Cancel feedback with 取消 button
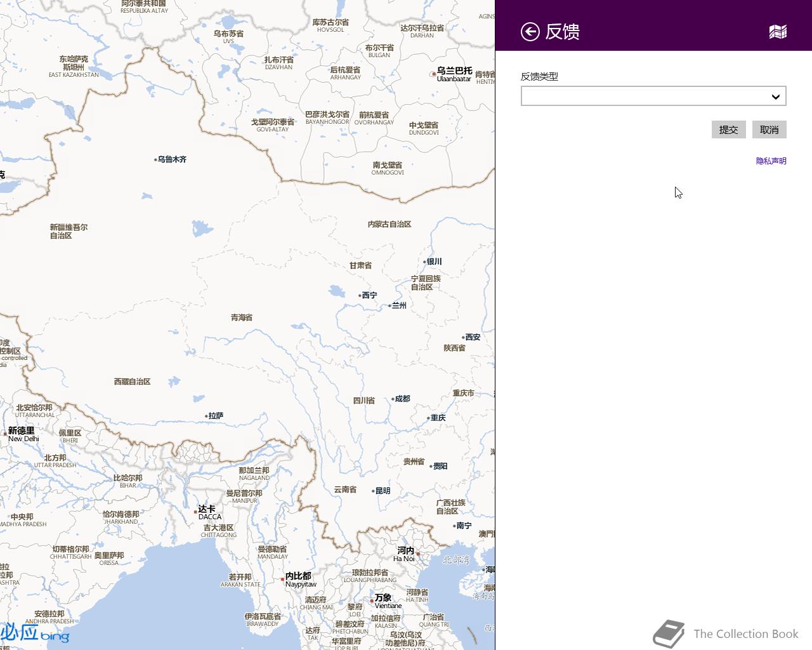The image size is (812, 650). pos(769,129)
